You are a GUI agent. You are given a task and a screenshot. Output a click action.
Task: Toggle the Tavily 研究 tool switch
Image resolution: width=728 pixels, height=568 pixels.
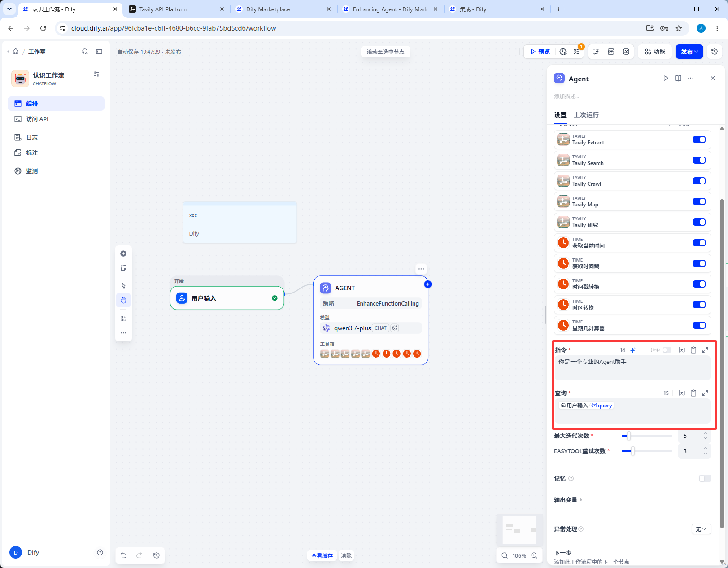(x=699, y=222)
